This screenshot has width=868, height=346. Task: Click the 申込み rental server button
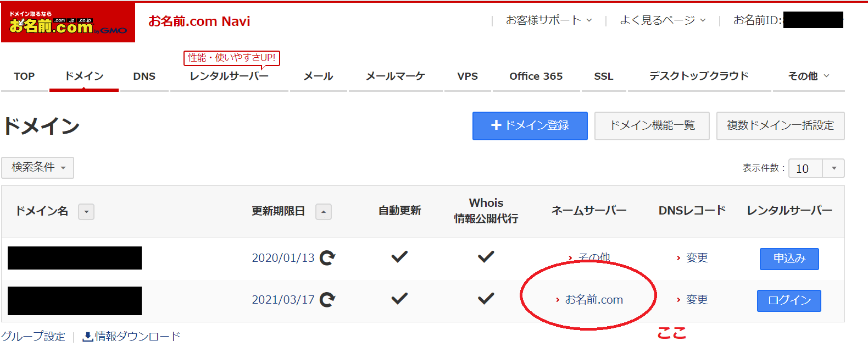(789, 259)
